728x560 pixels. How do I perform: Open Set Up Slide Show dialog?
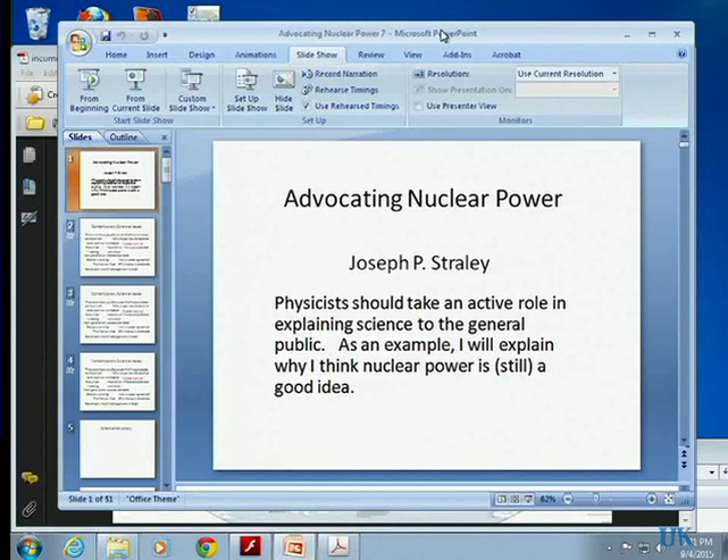click(x=247, y=90)
